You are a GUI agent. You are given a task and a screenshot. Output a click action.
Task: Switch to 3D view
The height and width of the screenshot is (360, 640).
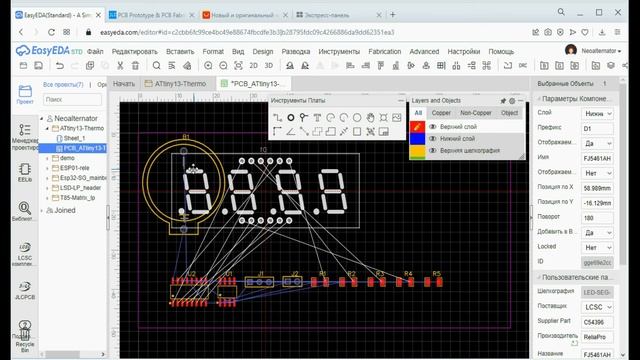(269, 65)
